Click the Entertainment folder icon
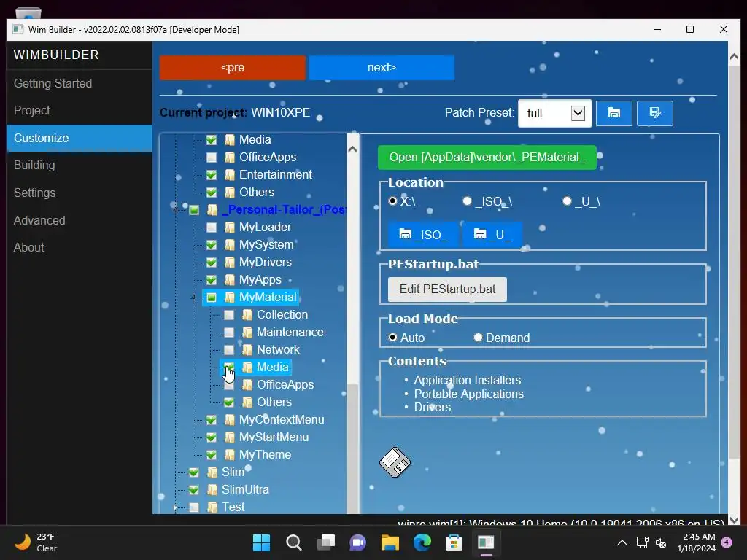Image resolution: width=747 pixels, height=560 pixels. (230, 175)
